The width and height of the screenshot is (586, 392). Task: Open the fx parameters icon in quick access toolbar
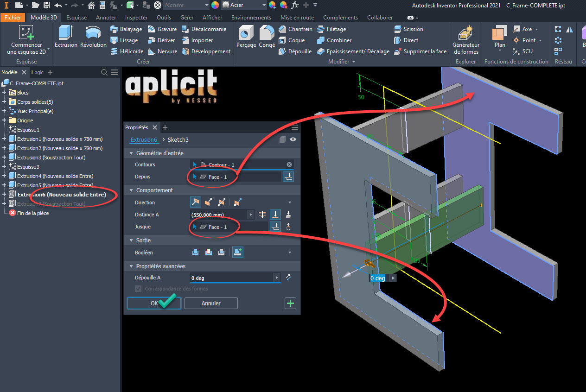tap(295, 5)
